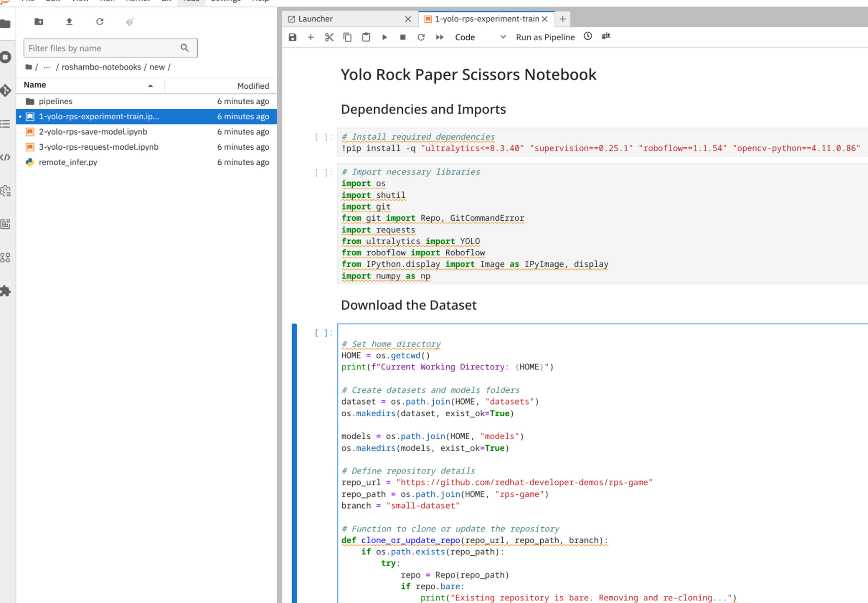
Task: Restart the kernel icon
Action: (421, 37)
